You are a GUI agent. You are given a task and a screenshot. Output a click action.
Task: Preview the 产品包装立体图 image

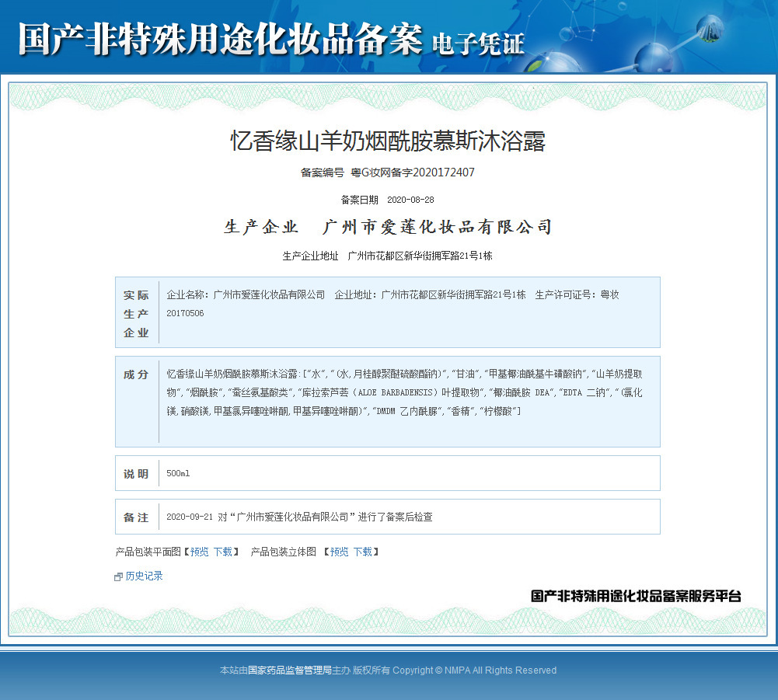tap(340, 552)
